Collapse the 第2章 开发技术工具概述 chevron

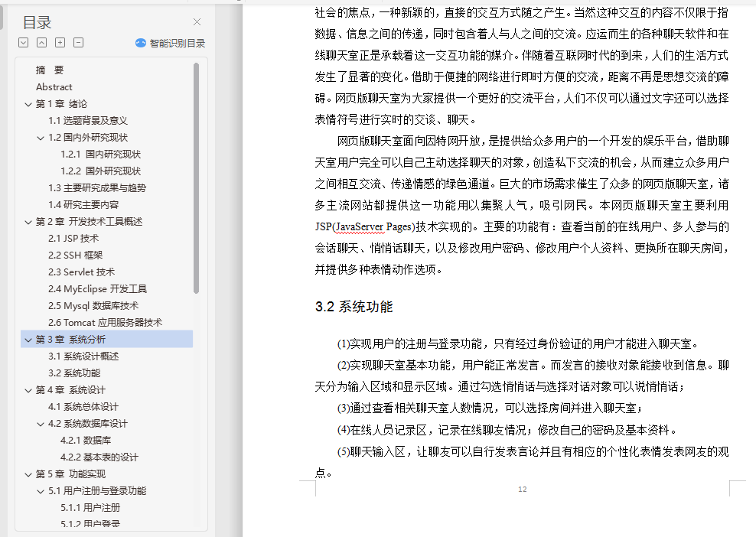tap(28, 223)
